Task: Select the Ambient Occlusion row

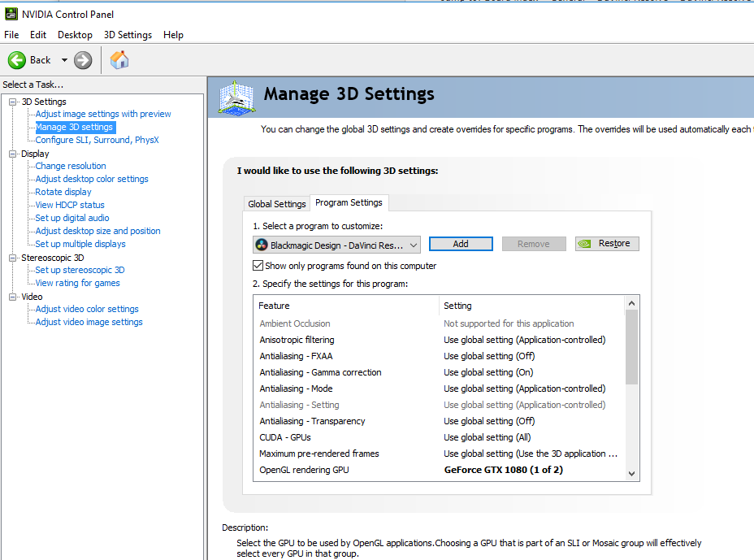Action: point(439,323)
